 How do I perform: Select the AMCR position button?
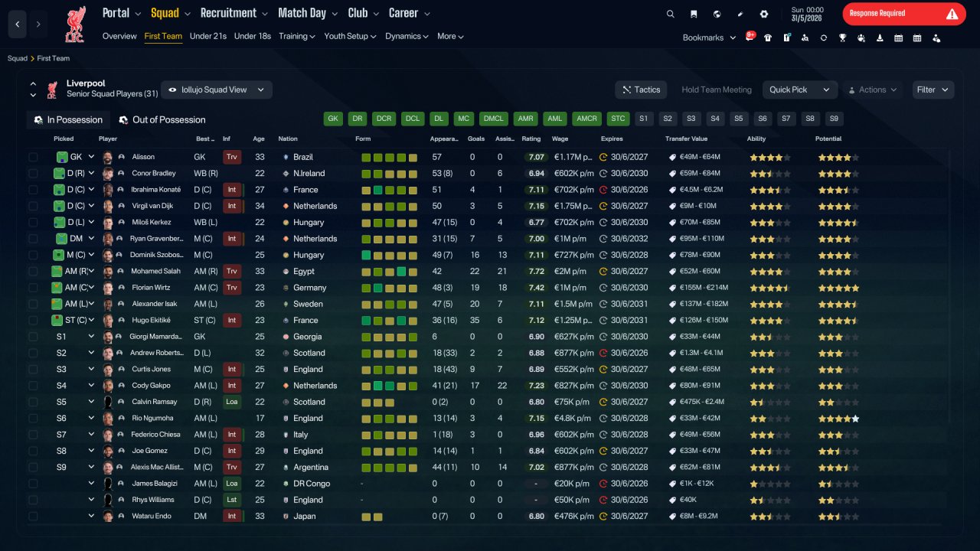[x=587, y=119]
